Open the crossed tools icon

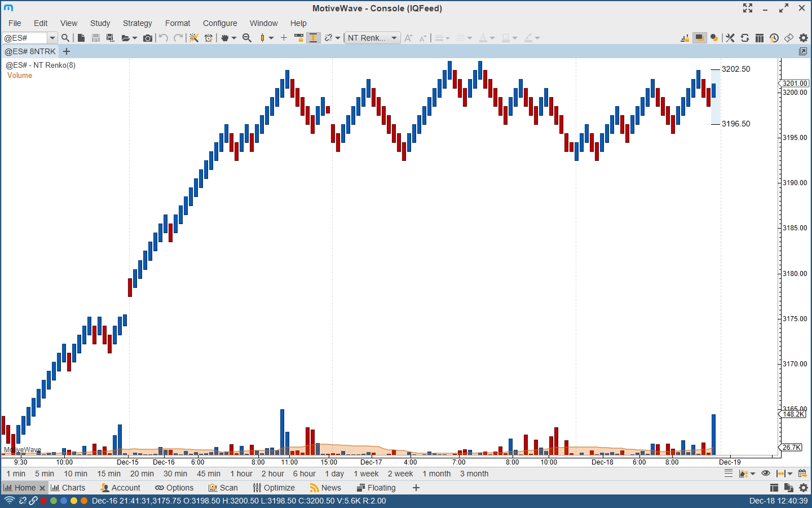[730, 38]
